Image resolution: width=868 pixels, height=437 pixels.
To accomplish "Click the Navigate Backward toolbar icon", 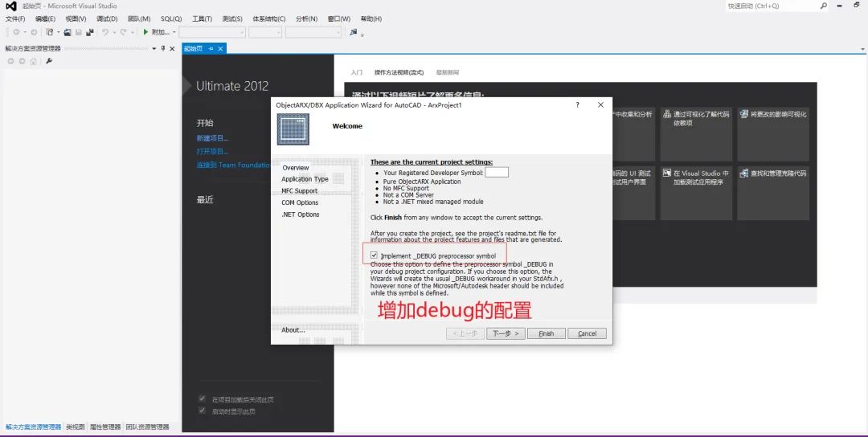I will (x=16, y=33).
